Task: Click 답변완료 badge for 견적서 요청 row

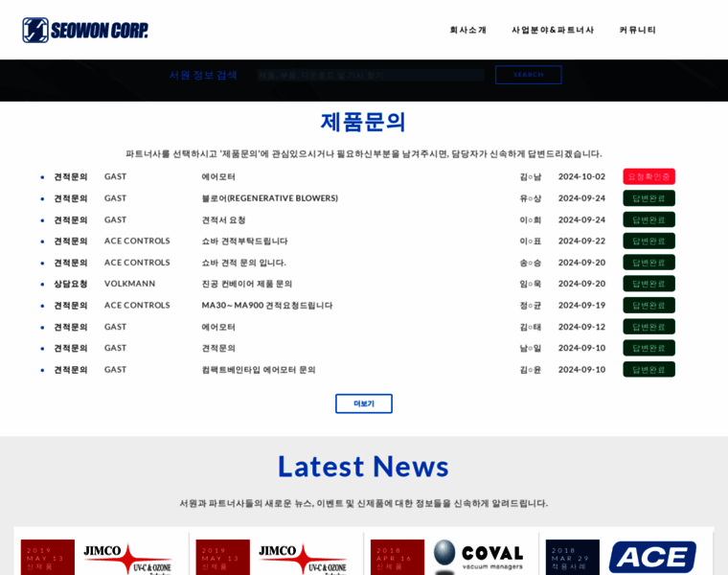Action: tap(648, 219)
